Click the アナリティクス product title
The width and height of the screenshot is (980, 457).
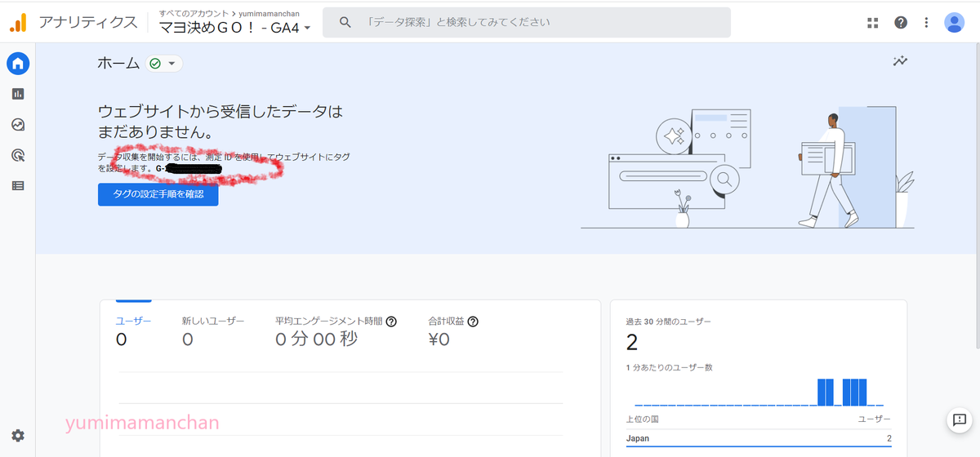87,23
